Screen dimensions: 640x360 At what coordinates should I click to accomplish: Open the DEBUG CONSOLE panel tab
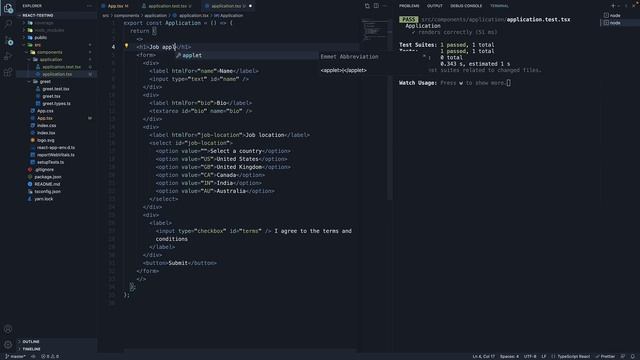466,6
